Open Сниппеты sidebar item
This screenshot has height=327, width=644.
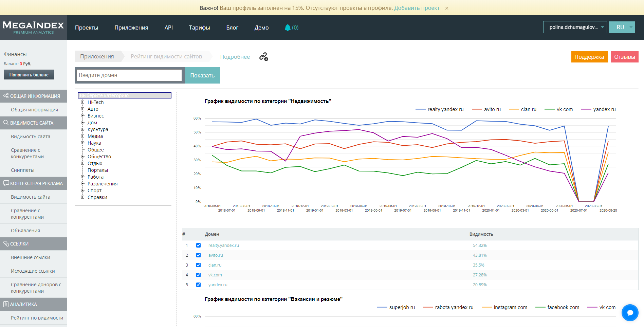22,170
